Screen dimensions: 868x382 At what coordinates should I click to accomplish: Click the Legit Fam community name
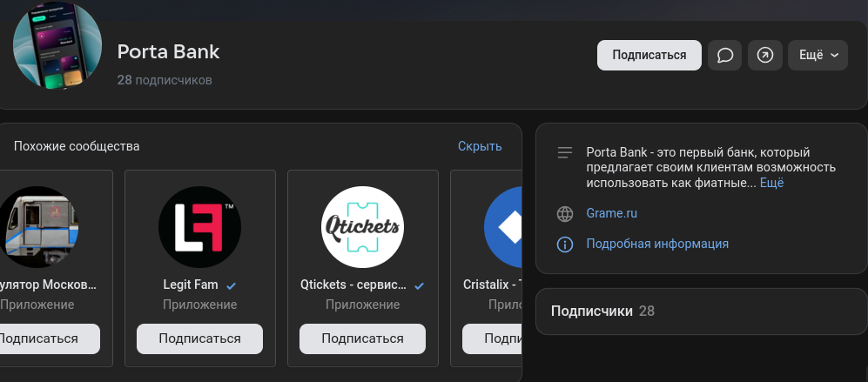coord(191,285)
